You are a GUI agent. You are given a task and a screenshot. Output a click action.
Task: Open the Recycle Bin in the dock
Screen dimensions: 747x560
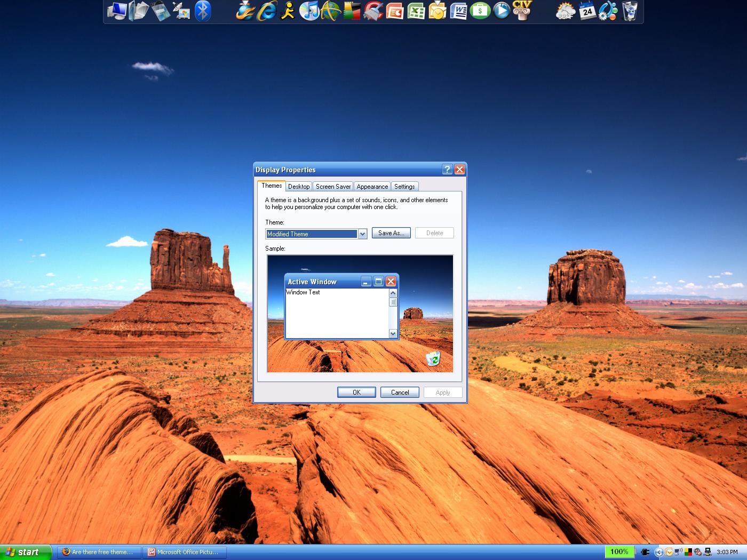pos(630,11)
